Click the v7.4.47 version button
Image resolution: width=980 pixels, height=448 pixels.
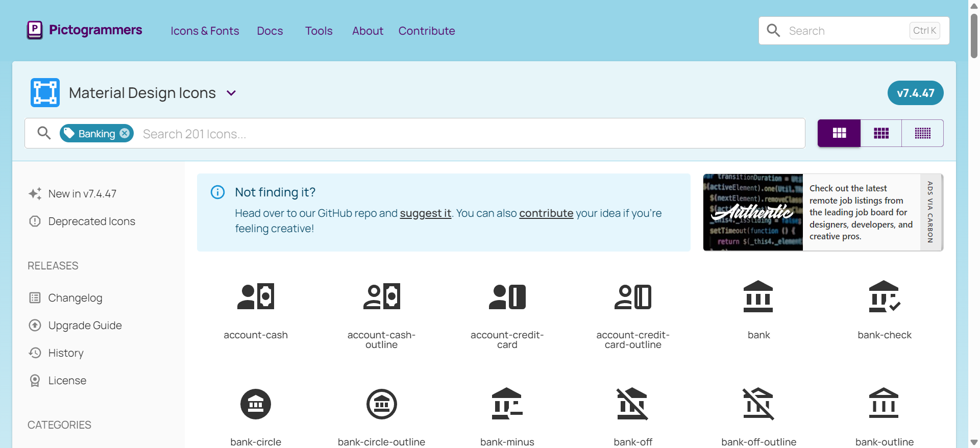click(x=915, y=93)
